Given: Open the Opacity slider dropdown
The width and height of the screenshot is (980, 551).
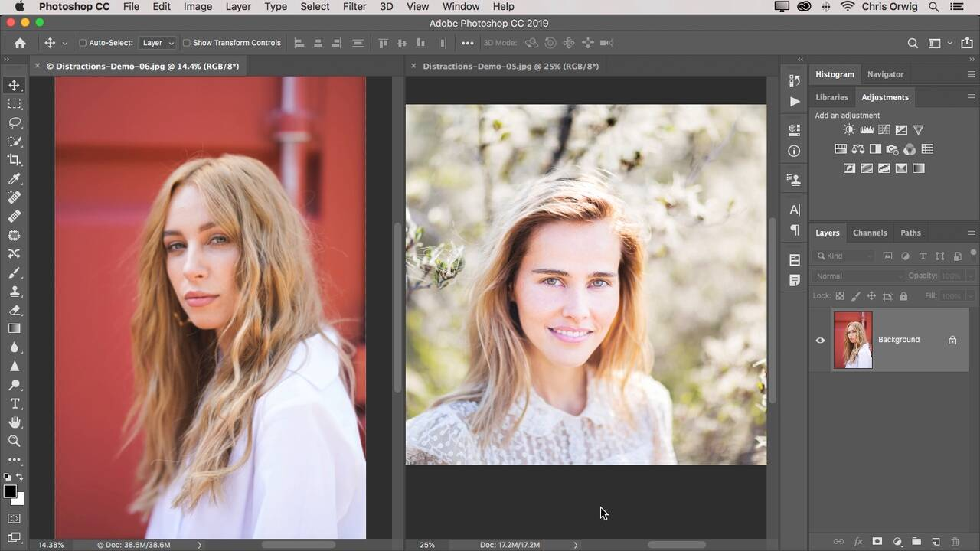Looking at the screenshot, I should (x=971, y=276).
